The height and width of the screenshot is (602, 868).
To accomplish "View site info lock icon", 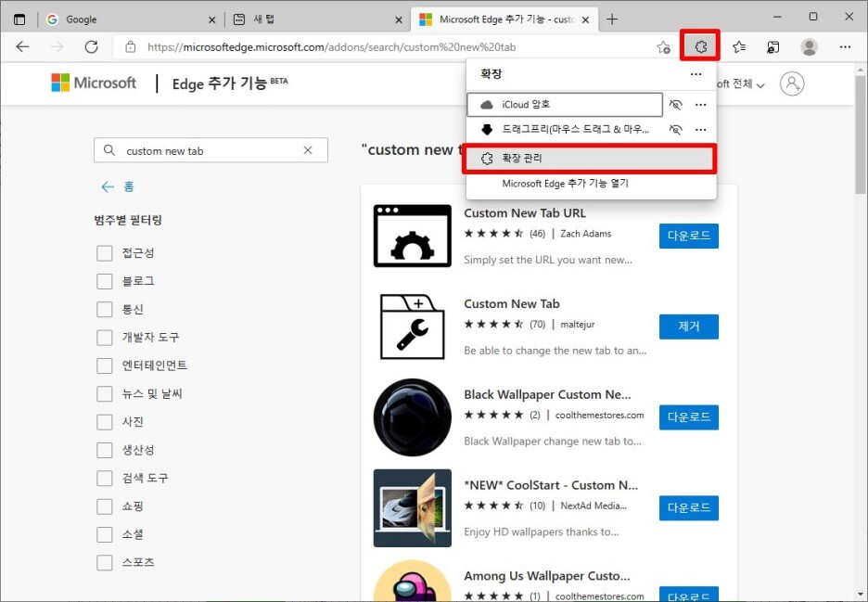I will click(130, 47).
